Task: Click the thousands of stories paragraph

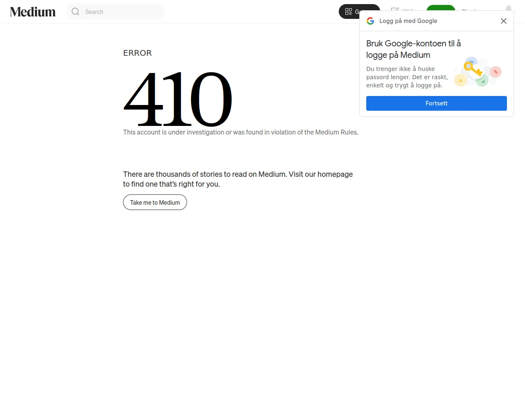Action: (x=238, y=179)
